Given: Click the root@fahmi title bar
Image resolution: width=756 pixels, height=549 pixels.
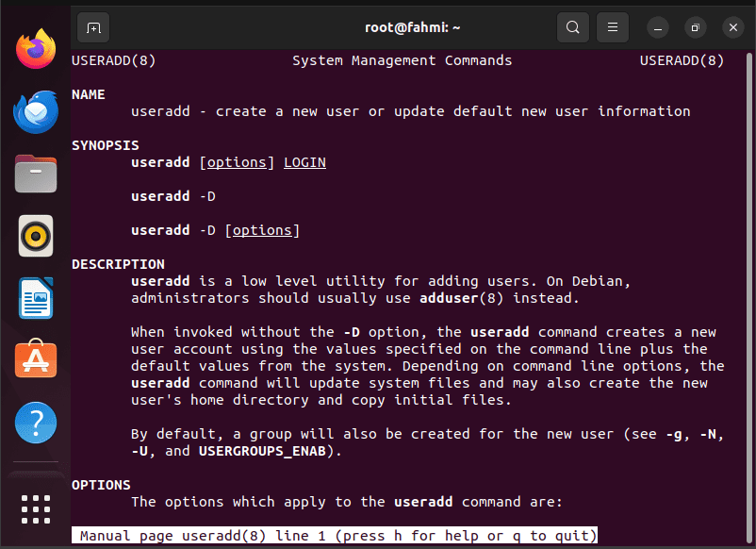Looking at the screenshot, I should tap(412, 27).
